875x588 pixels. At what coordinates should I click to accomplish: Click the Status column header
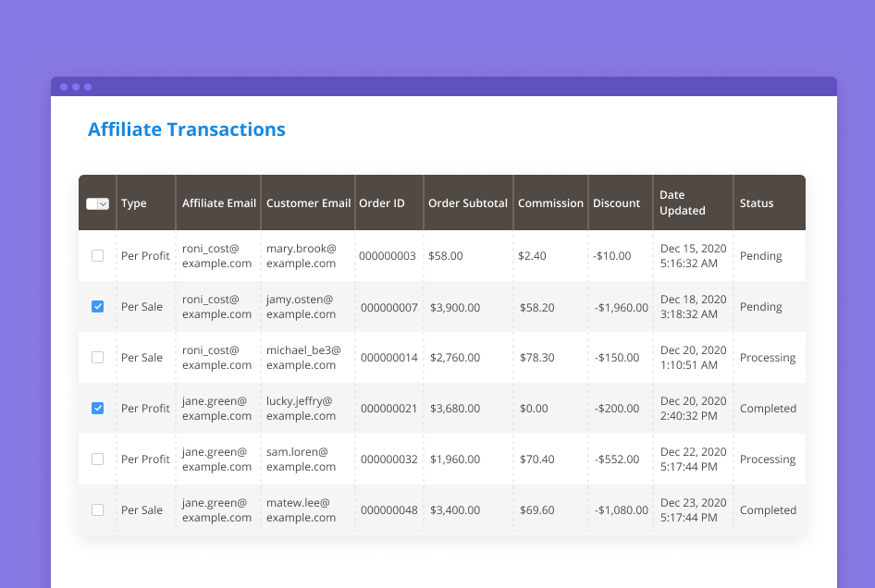click(756, 203)
